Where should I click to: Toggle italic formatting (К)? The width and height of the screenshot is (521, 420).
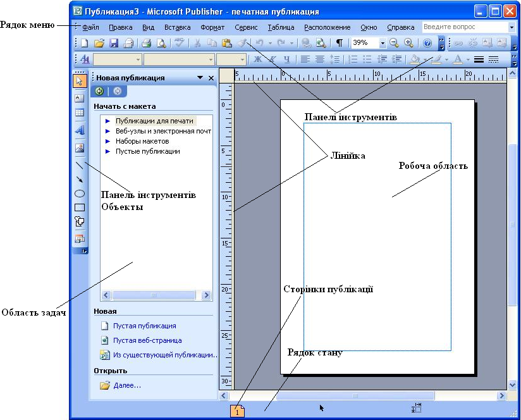click(272, 60)
